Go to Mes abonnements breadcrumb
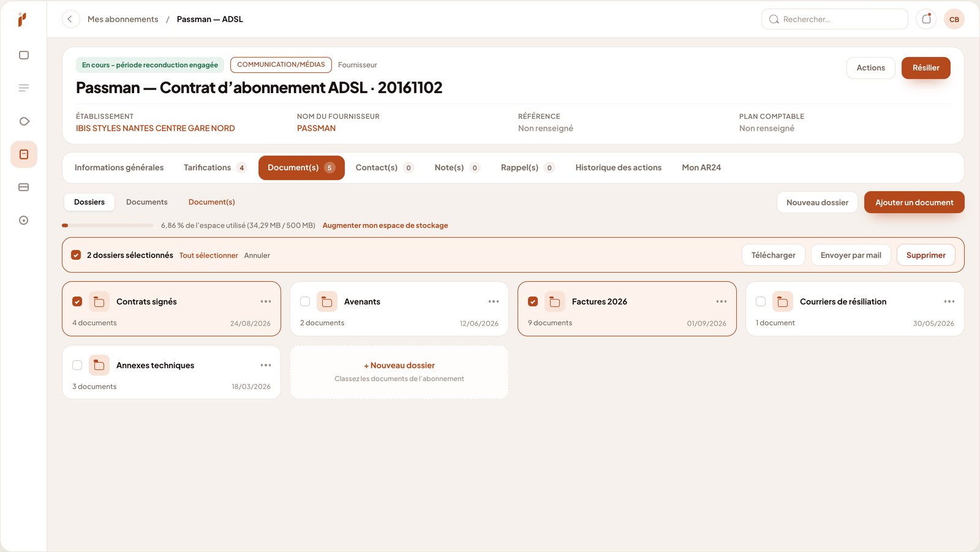The width and height of the screenshot is (980, 552). (x=123, y=20)
